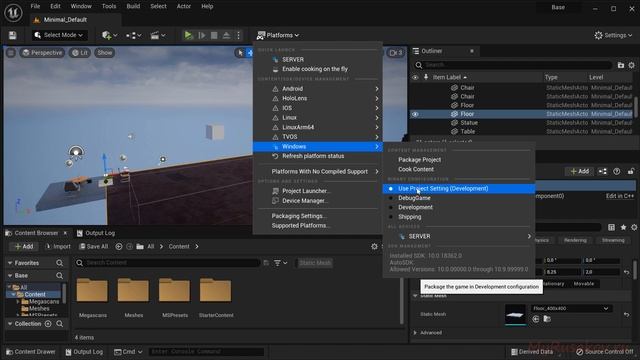640x360 pixels.
Task: Open Outliner settings gear
Action: [x=631, y=65]
